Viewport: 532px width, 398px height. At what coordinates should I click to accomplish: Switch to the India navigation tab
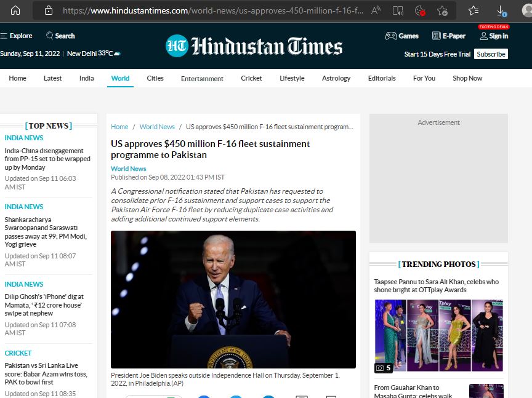pyautogui.click(x=87, y=78)
